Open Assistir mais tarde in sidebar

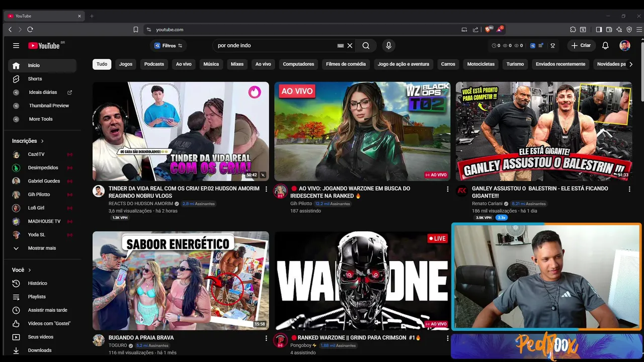tap(42, 310)
